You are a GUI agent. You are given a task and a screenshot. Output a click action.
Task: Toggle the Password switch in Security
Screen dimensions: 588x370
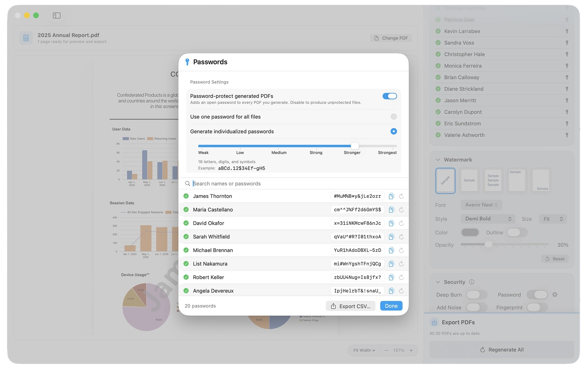coord(537,295)
